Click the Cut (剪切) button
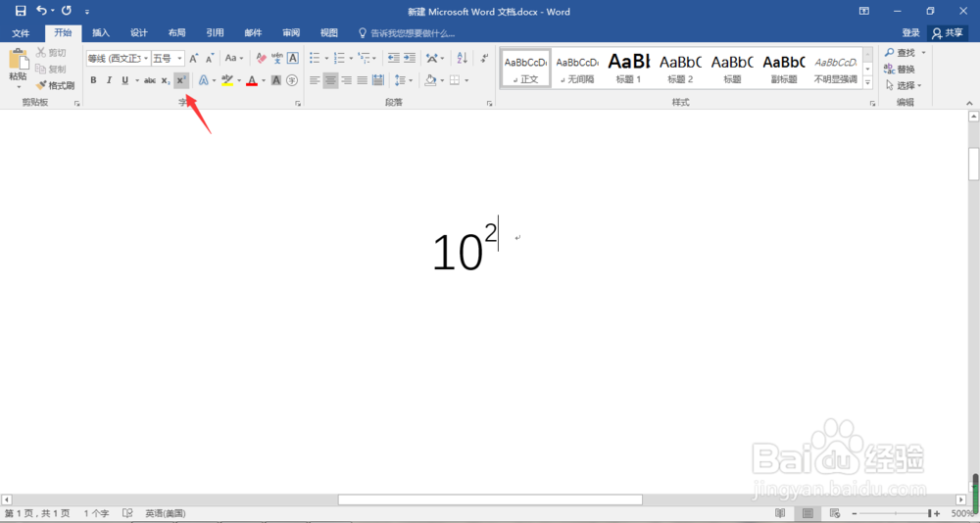 (x=50, y=53)
